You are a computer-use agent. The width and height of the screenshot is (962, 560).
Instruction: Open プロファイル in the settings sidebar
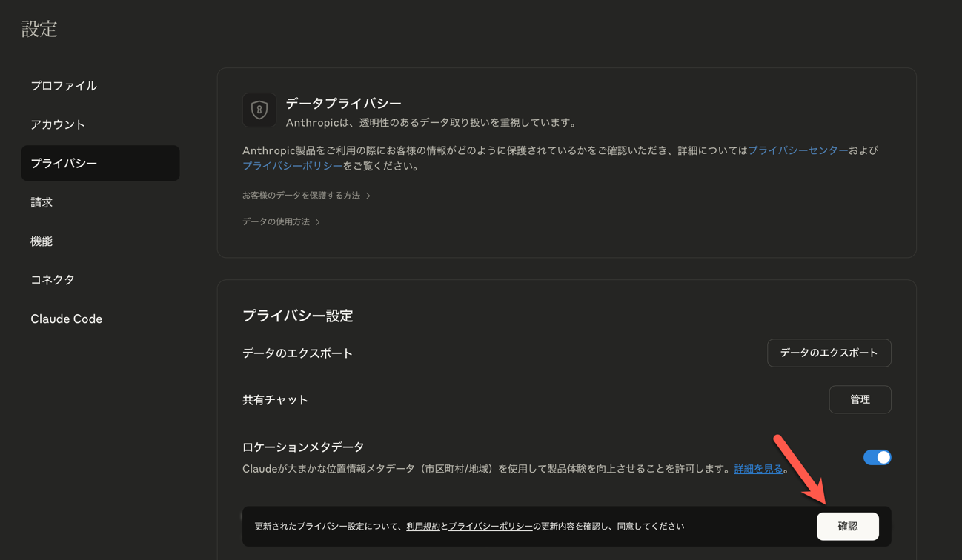click(x=64, y=86)
